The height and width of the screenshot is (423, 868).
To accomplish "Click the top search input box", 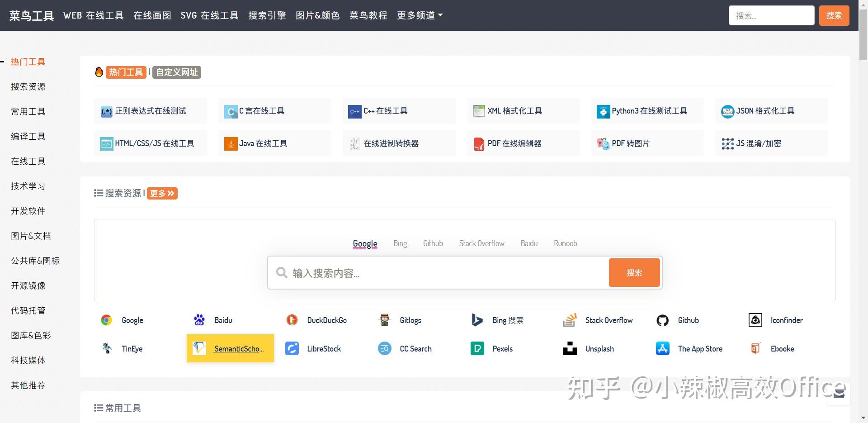I will tap(771, 15).
